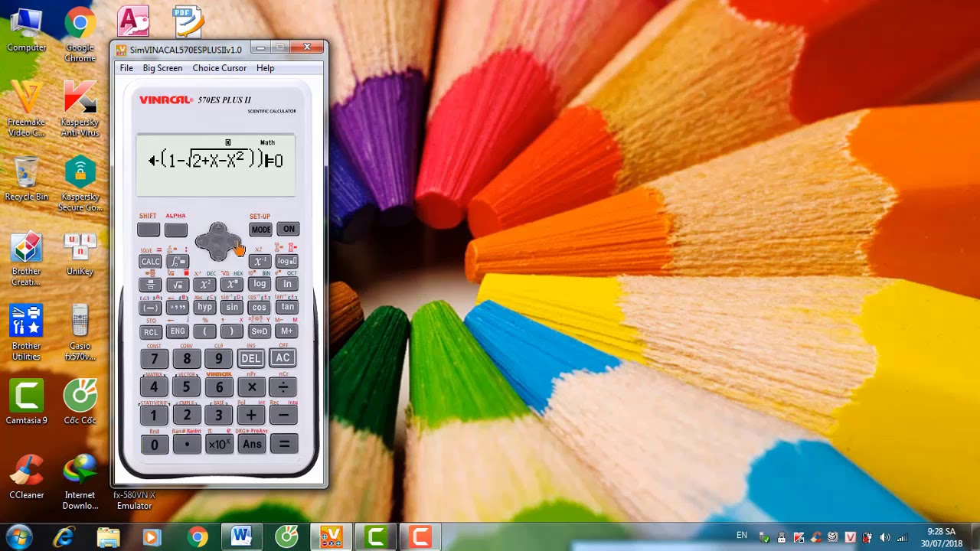The width and height of the screenshot is (980, 551).
Task: Tap the Ans key
Action: coord(252,444)
